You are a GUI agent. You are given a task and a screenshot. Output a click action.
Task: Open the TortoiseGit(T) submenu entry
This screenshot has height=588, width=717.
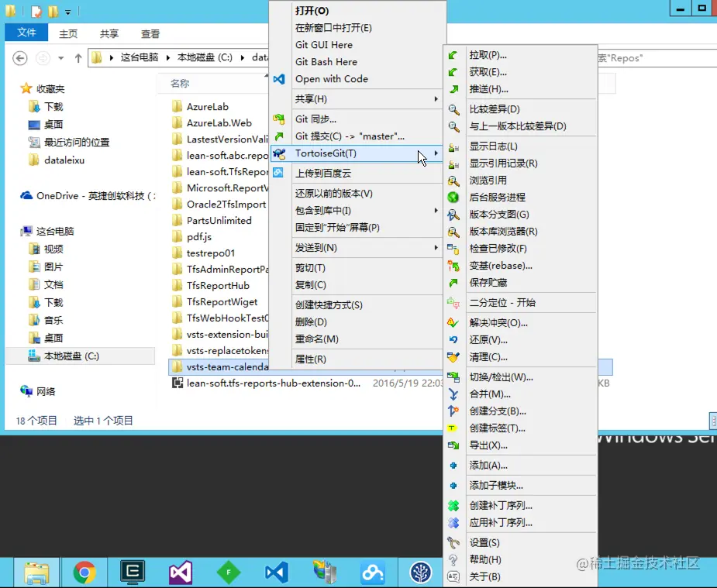[x=357, y=153]
